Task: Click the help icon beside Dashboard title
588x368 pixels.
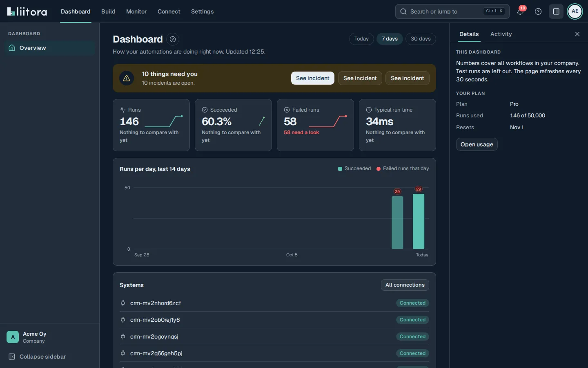Action: tap(173, 39)
